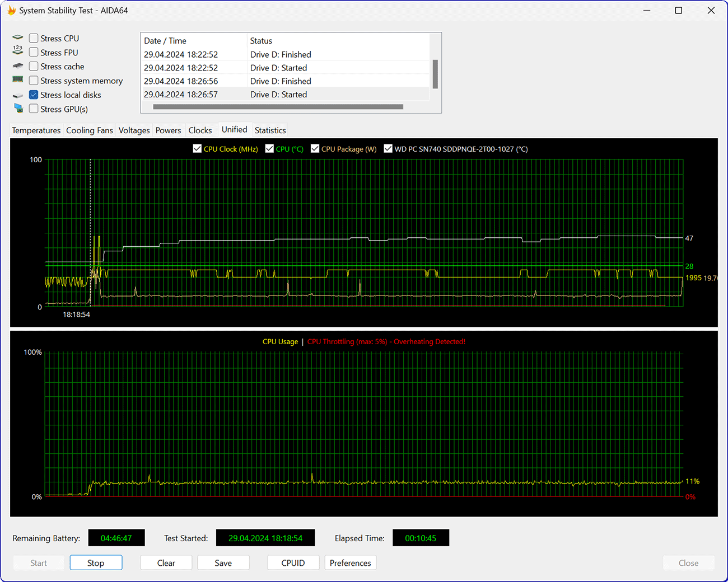Select log row 29.04.2024 18:26:57 Drive D: Started
The height and width of the screenshot is (582, 728).
pos(285,95)
